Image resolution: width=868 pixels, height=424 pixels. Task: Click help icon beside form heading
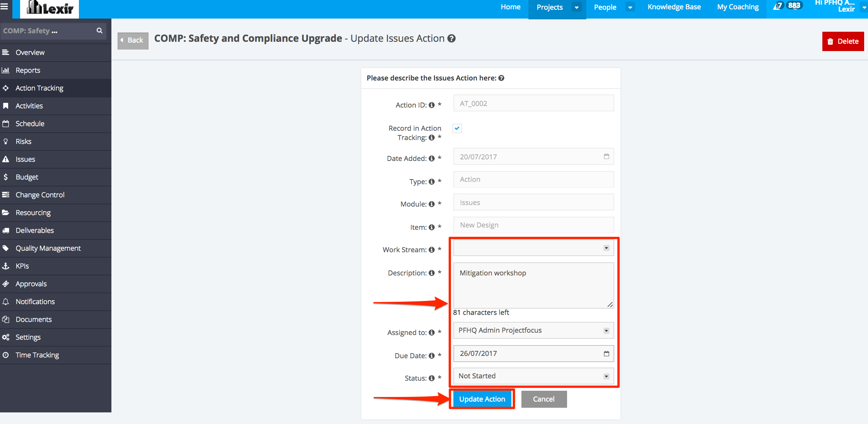501,78
